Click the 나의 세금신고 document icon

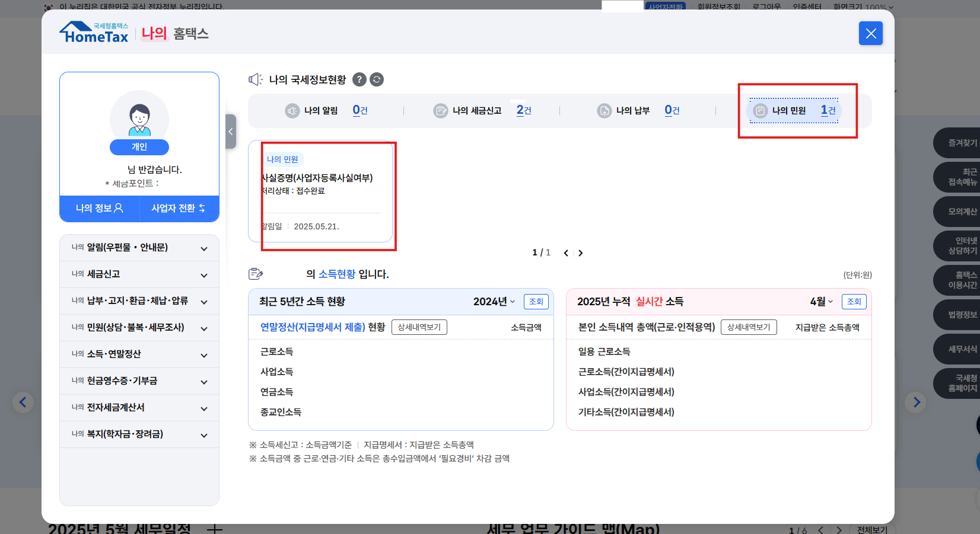tap(441, 111)
